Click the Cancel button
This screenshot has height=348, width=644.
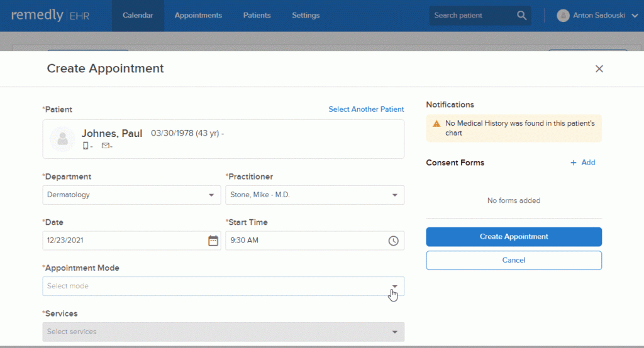coord(513,260)
